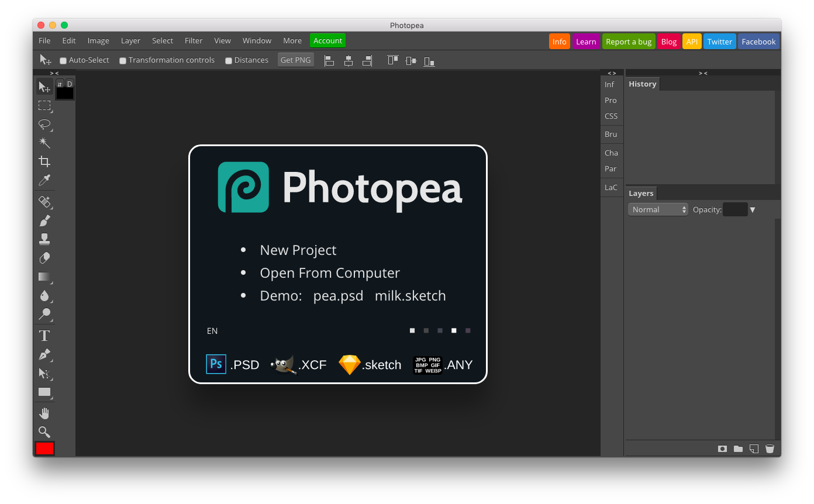Click the Get PNG button

point(296,60)
